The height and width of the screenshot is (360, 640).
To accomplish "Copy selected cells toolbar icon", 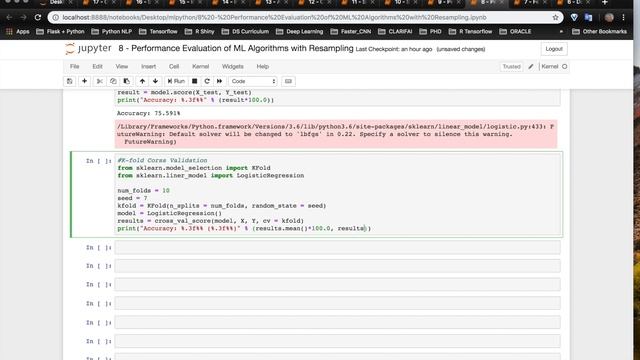I will click(113, 81).
